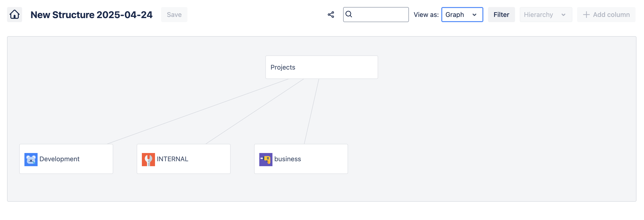Click the wrench icon on the INTERNAL node

pos(148,159)
